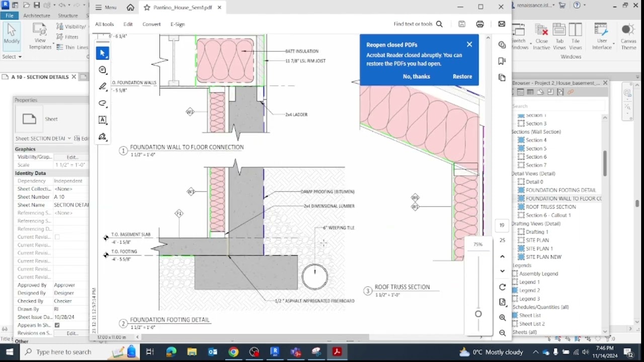This screenshot has width=644, height=362.
Task: Click No, thanks in the notification
Action: pyautogui.click(x=417, y=76)
